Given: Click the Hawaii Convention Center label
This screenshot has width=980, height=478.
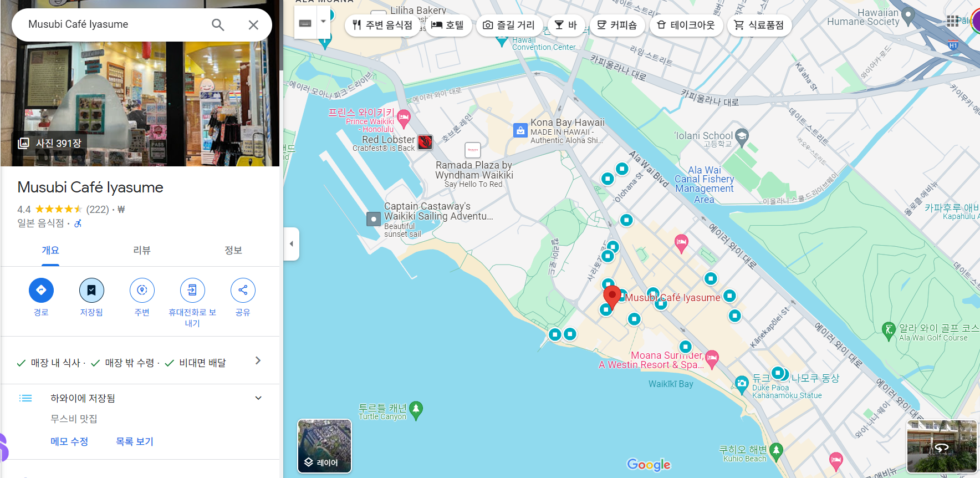Looking at the screenshot, I should click(x=544, y=44).
